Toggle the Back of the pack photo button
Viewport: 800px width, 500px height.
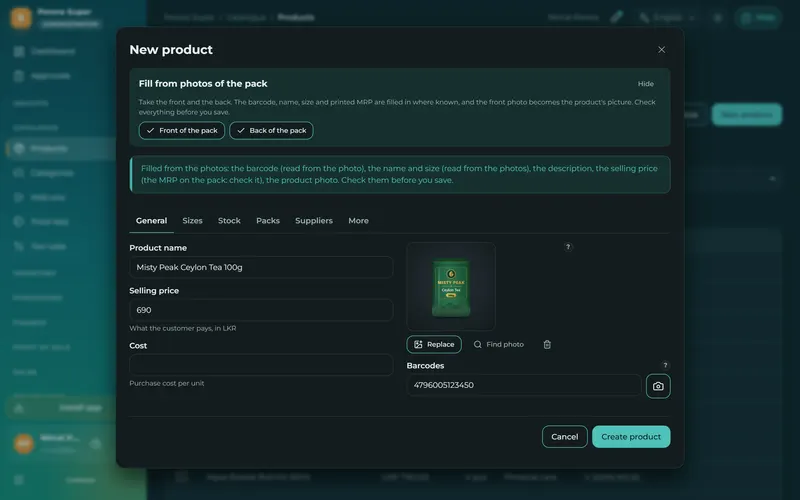pyautogui.click(x=271, y=131)
